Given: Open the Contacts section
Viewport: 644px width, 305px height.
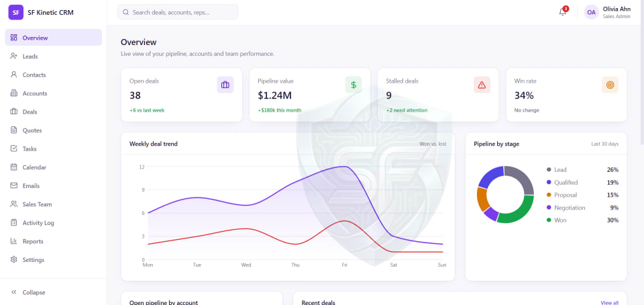Looking at the screenshot, I should pos(54,75).
